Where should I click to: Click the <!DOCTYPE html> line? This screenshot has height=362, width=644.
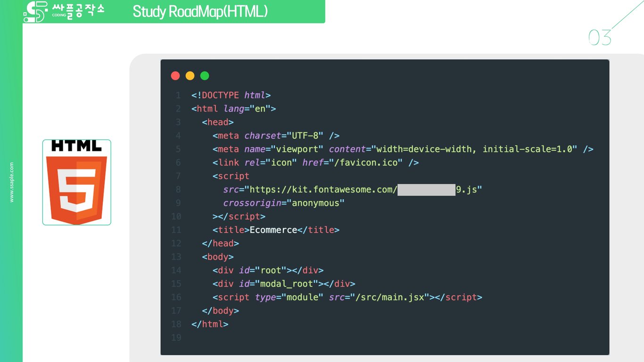tap(231, 95)
